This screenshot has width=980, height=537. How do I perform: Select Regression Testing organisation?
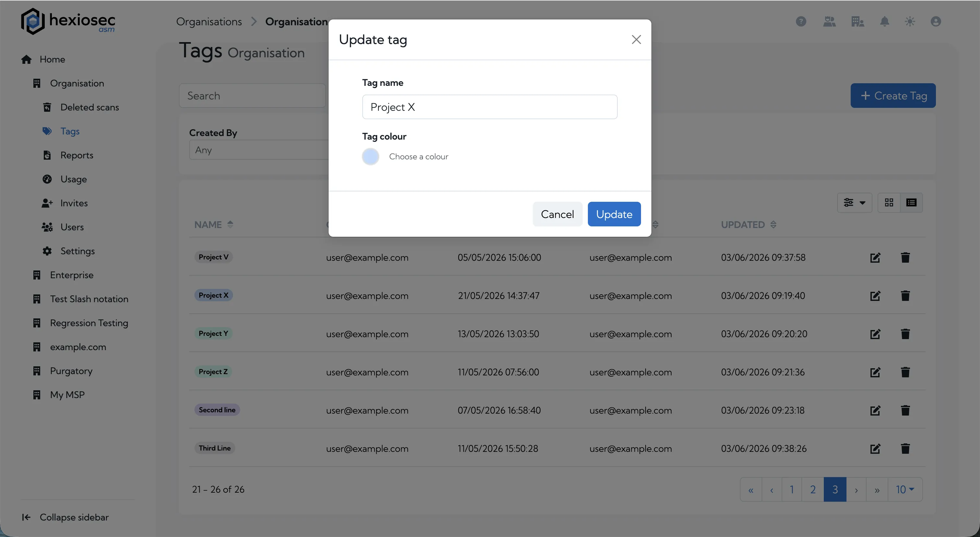[x=80, y=323]
